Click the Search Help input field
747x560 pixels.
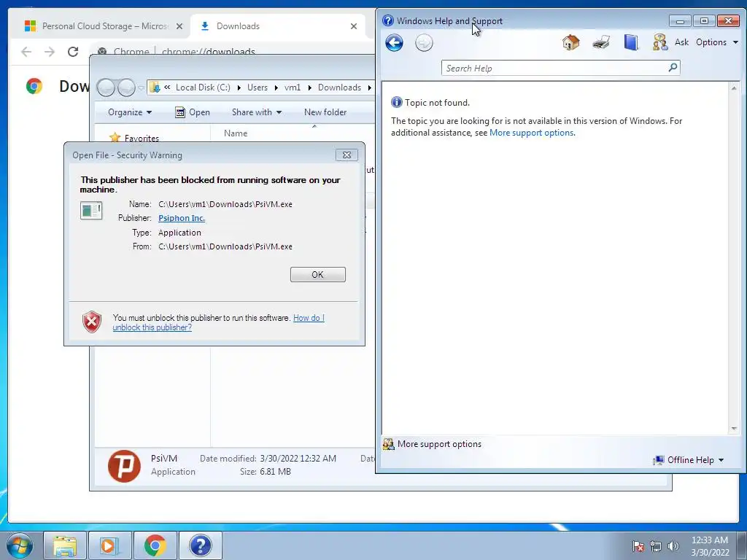point(555,68)
